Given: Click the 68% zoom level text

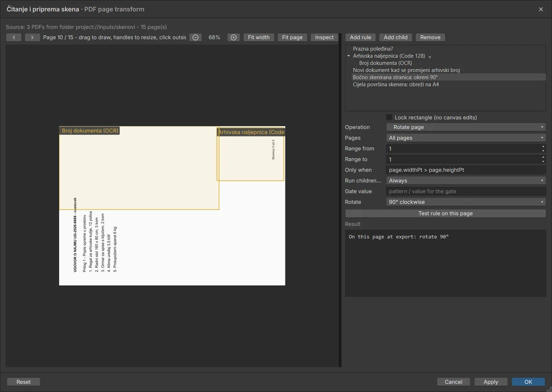Looking at the screenshot, I should pos(214,37).
